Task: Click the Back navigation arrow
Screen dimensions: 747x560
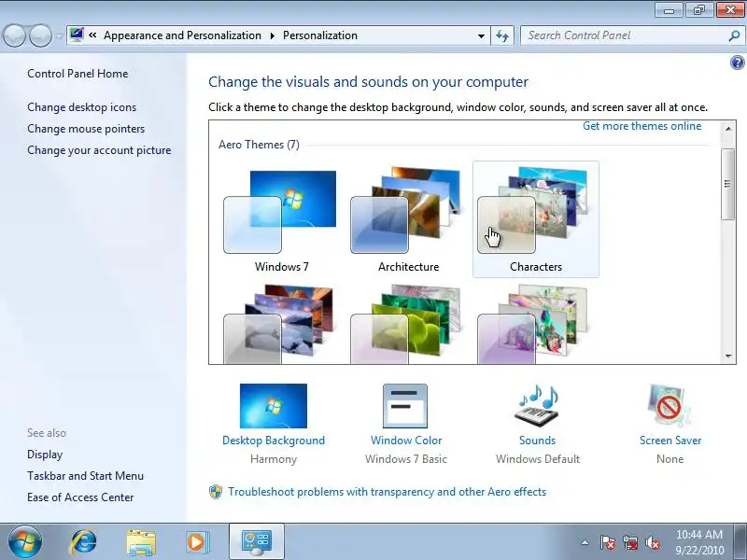Action: click(x=14, y=35)
